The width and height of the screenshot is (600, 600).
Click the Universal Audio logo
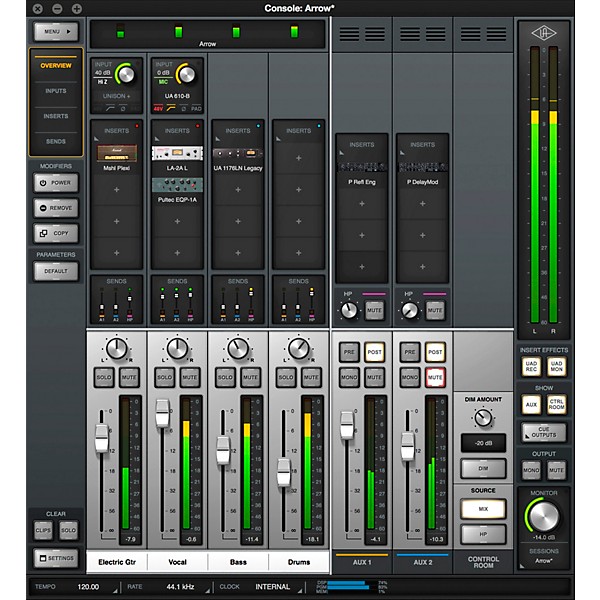coord(544,33)
